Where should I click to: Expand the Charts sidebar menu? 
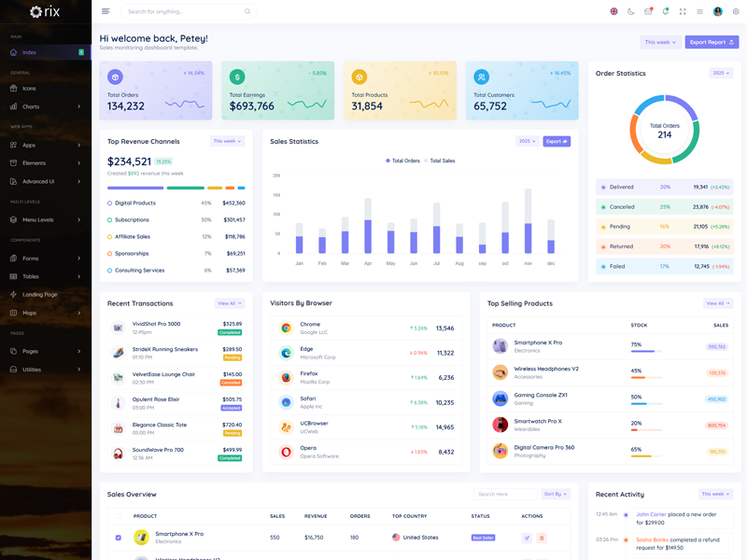pos(45,106)
